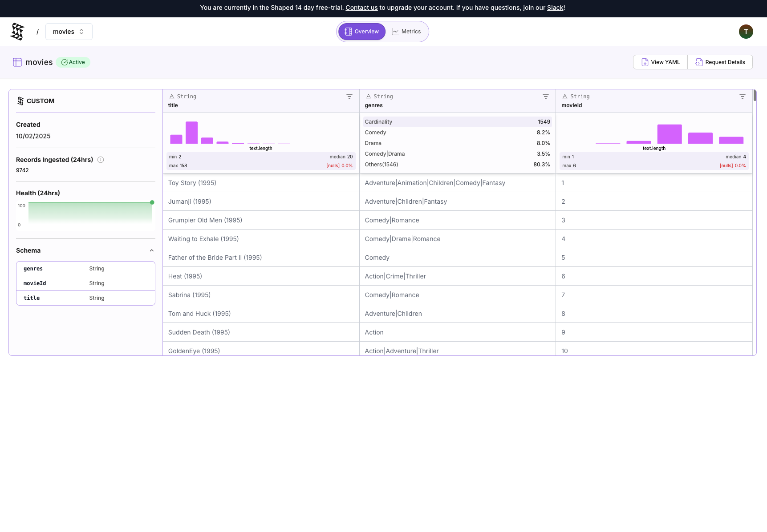This screenshot has height=532, width=767.
Task: Open the user avatar menu
Action: pos(746,32)
